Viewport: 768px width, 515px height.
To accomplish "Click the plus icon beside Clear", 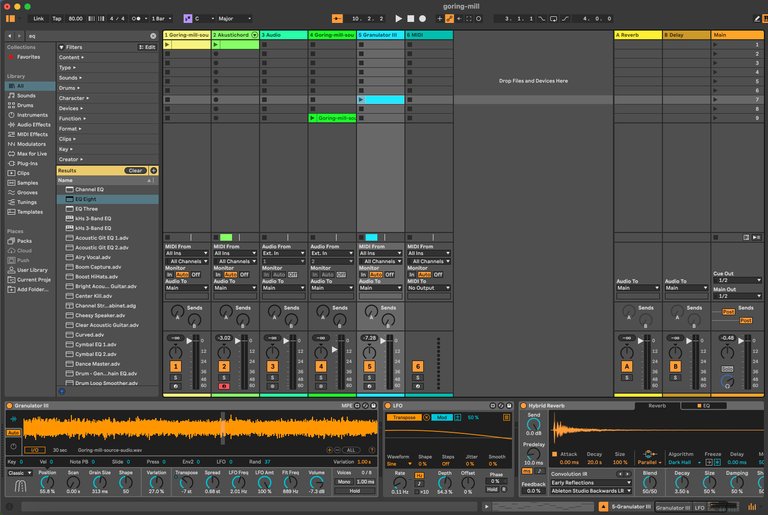I will click(153, 171).
